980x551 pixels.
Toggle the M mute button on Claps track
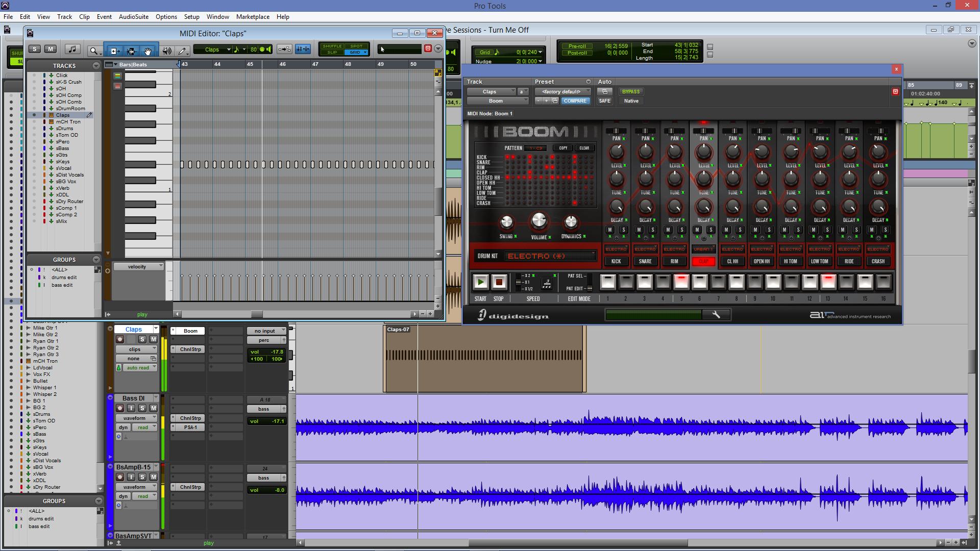pos(154,339)
